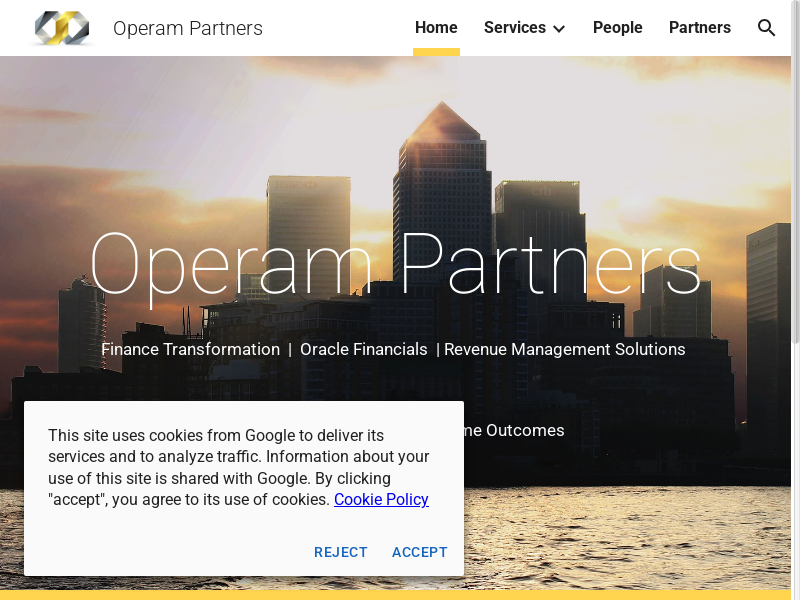Accept cookies in the consent banner
The height and width of the screenshot is (600, 800).
coord(420,552)
